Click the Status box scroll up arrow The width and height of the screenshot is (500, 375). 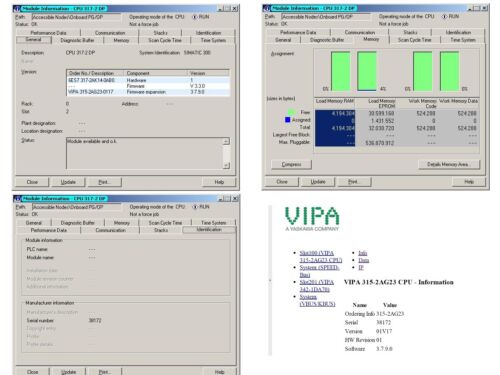[x=226, y=141]
